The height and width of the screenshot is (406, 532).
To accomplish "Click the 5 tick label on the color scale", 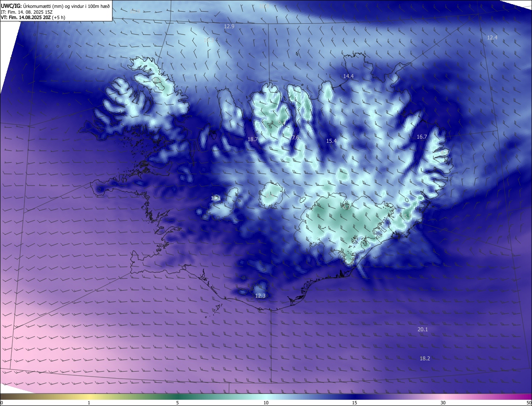I will [177, 403].
